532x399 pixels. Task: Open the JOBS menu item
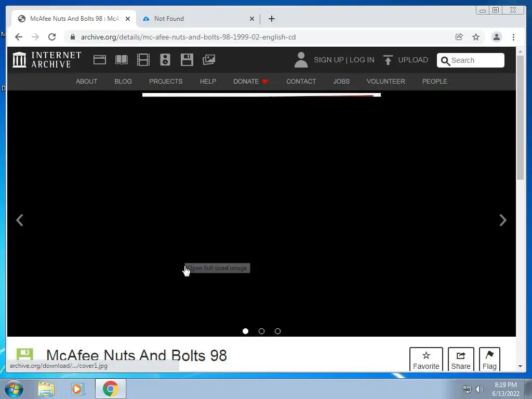pyautogui.click(x=341, y=82)
